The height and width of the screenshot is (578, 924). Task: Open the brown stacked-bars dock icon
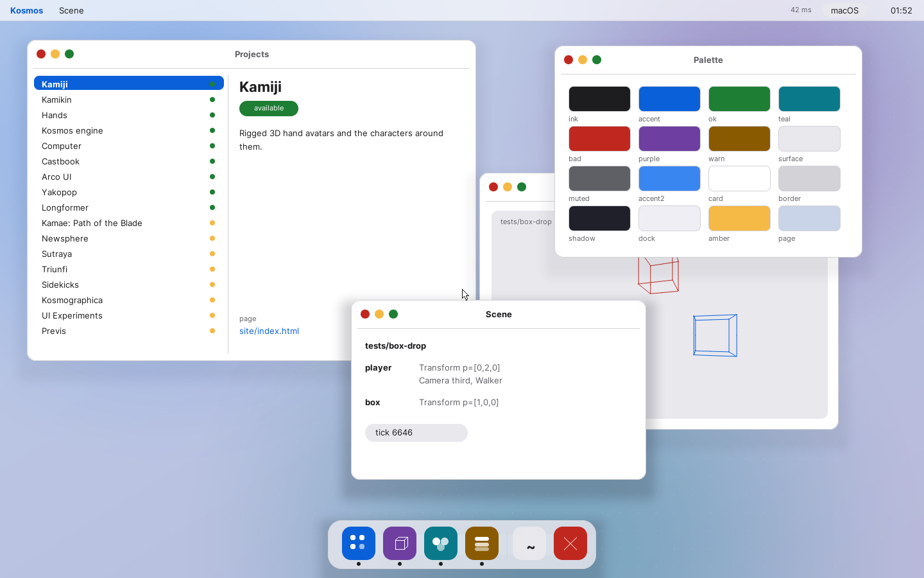482,543
